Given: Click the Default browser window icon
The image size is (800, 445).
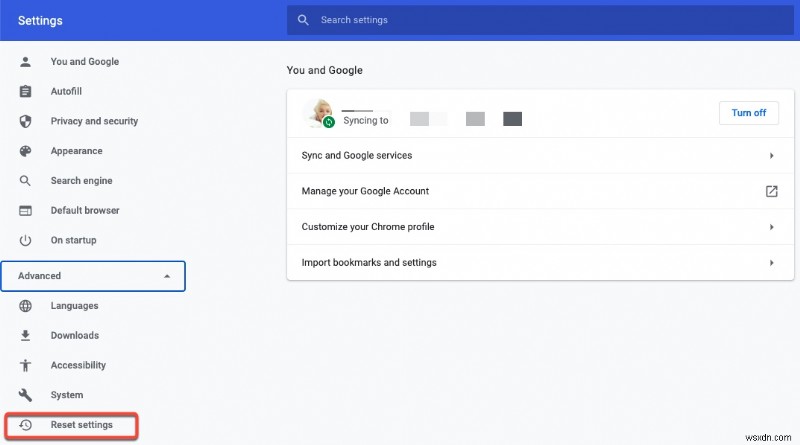Looking at the screenshot, I should [27, 211].
